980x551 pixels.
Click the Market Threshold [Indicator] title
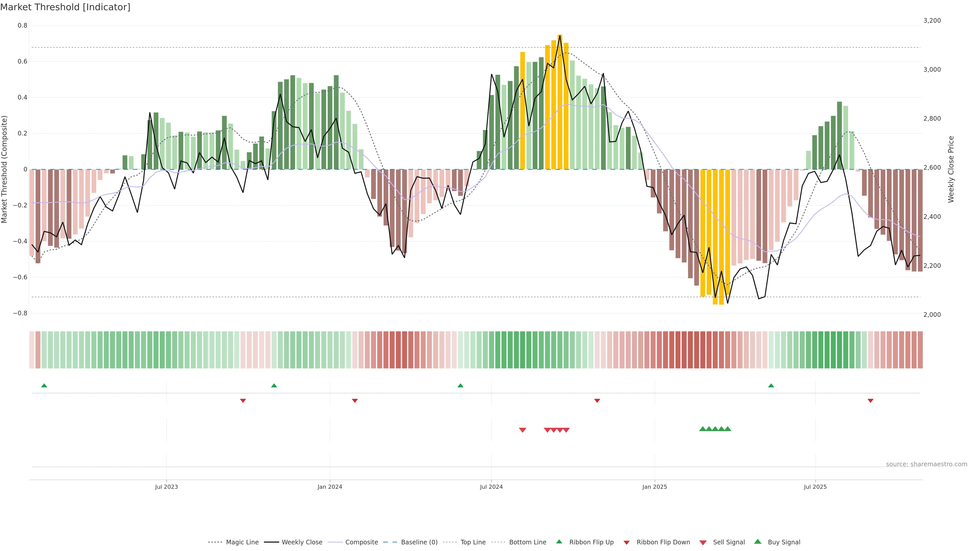coord(65,7)
